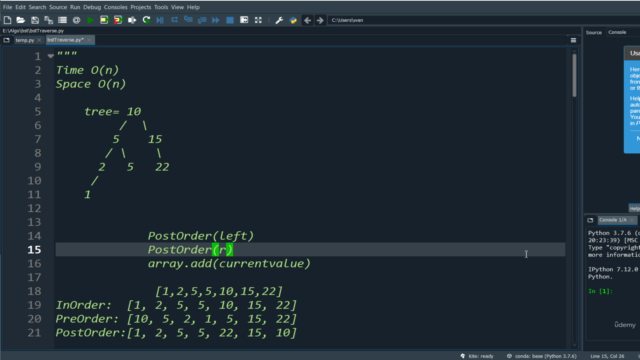Go back with the left arrow icon
640x360 pixels.
pyautogui.click(x=307, y=20)
